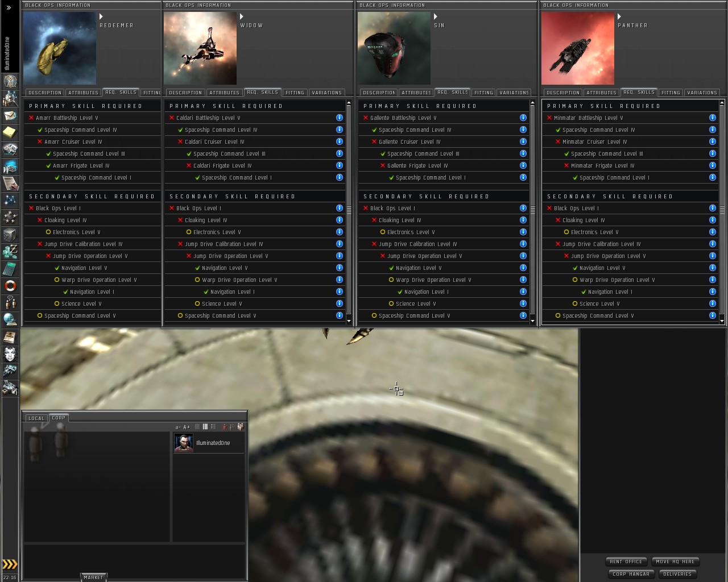Select the Corp chat tab

click(x=59, y=418)
